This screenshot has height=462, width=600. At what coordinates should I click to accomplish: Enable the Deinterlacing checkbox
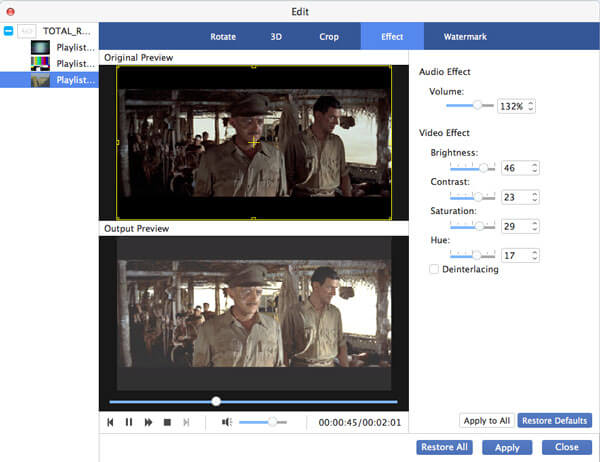(x=434, y=269)
